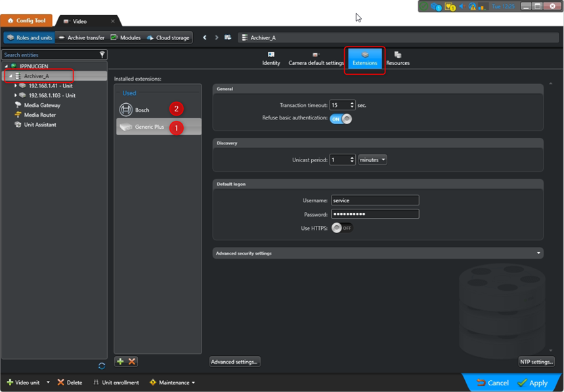Select Roles and units view

point(30,37)
